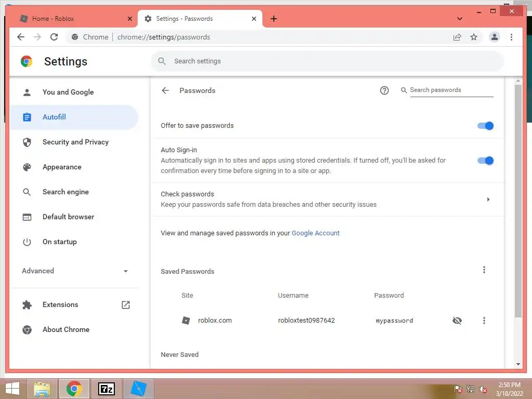Viewport: 532px width, 399px height.
Task: Open Chrome's three-dot main menu
Action: tap(511, 37)
